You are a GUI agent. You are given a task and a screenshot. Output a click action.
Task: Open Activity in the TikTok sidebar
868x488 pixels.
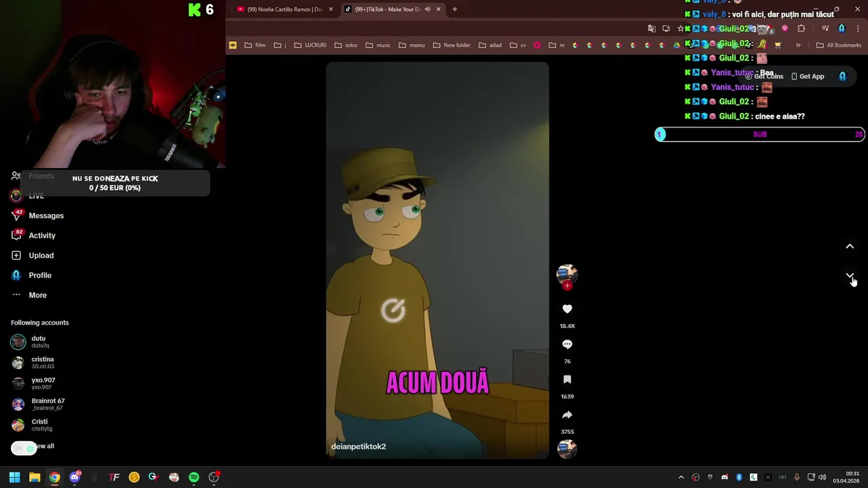(42, 235)
